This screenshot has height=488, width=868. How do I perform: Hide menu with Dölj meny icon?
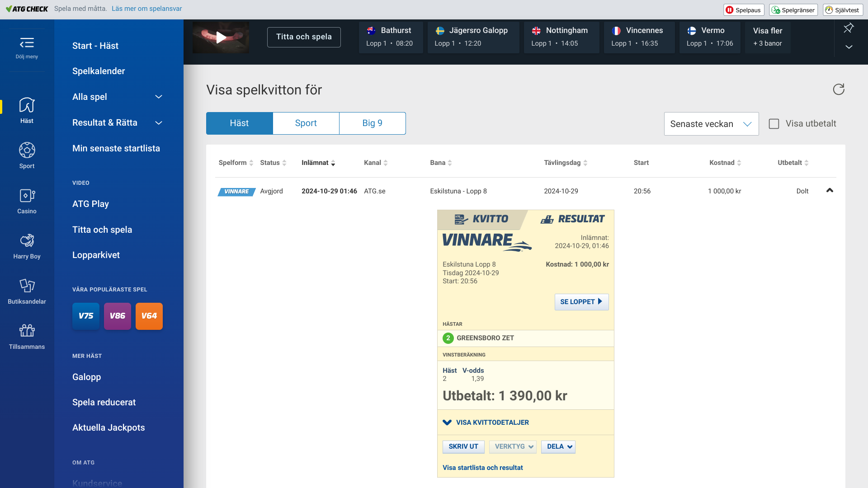click(x=27, y=43)
